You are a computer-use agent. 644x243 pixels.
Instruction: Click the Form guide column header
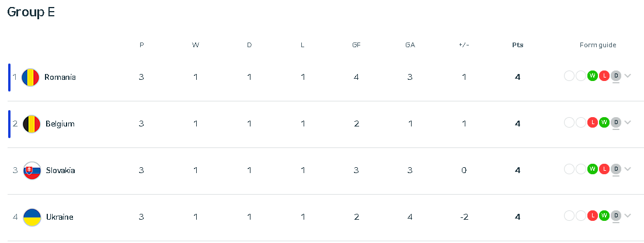[x=598, y=45]
